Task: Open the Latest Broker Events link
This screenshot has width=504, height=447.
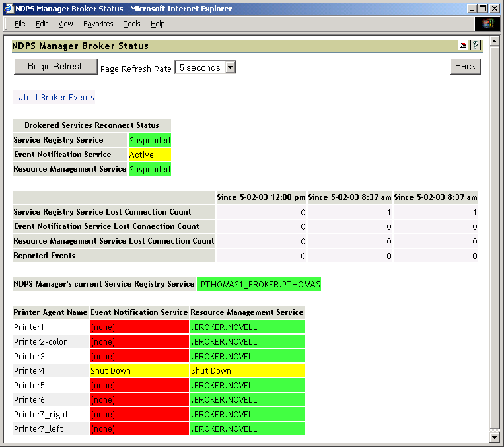Action: [54, 97]
